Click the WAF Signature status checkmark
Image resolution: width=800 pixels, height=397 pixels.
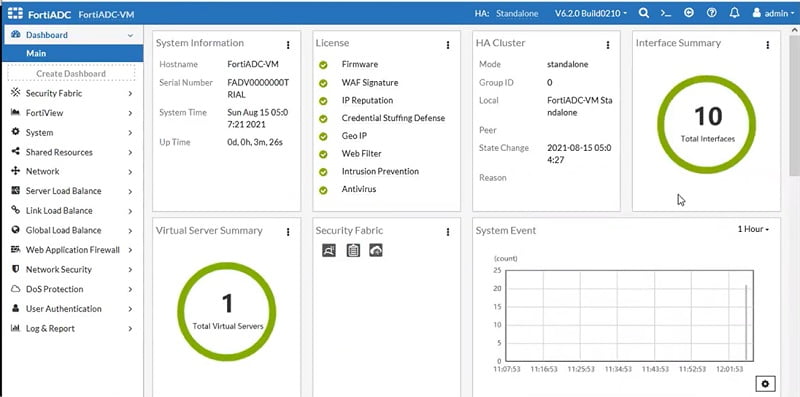(323, 83)
